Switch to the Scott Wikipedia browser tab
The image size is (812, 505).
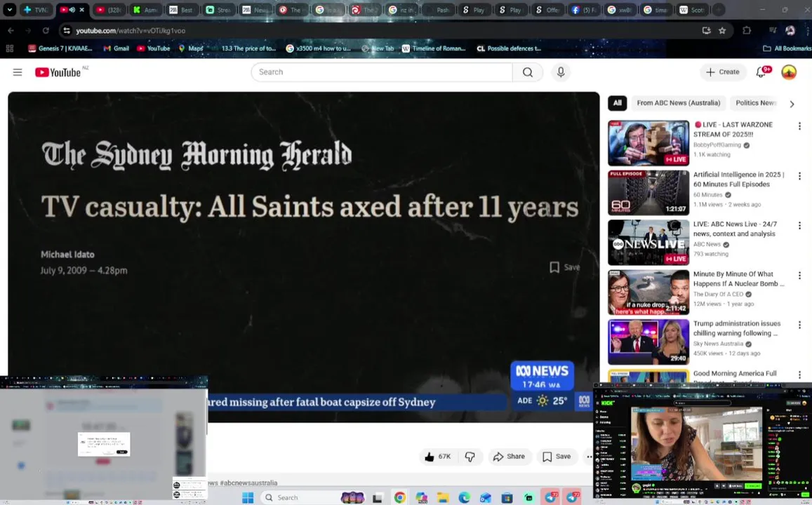(693, 10)
